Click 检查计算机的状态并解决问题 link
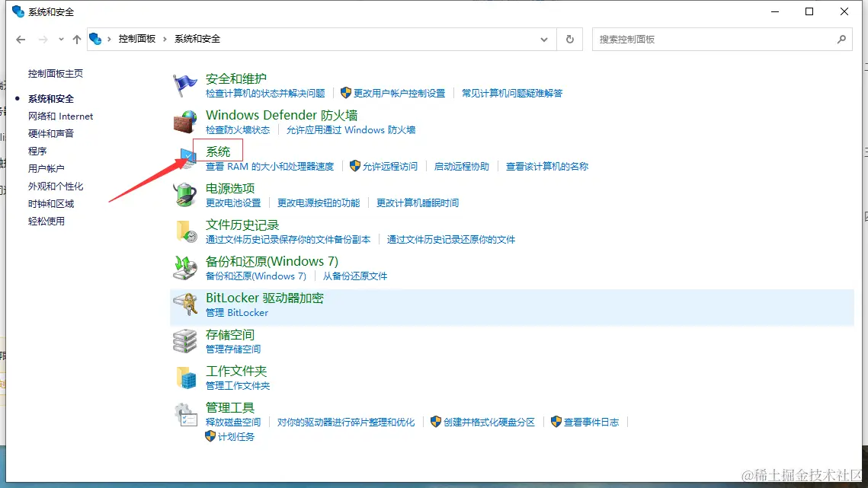This screenshot has height=488, width=868. tap(265, 94)
